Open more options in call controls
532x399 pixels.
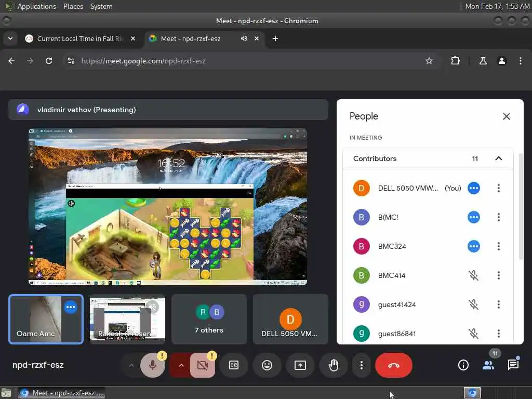pyautogui.click(x=362, y=365)
